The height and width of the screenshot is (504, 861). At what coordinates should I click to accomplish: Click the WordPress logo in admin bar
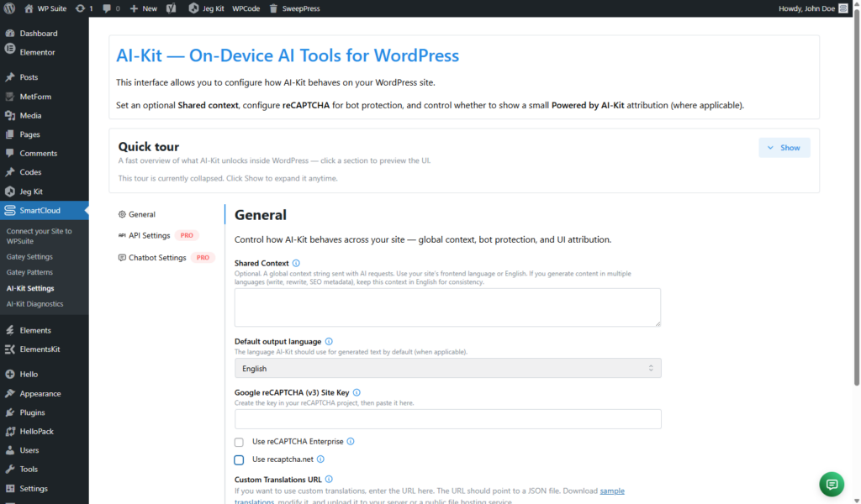point(9,8)
